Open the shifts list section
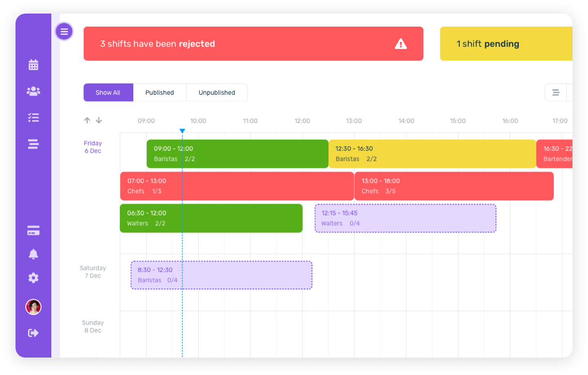 33,143
